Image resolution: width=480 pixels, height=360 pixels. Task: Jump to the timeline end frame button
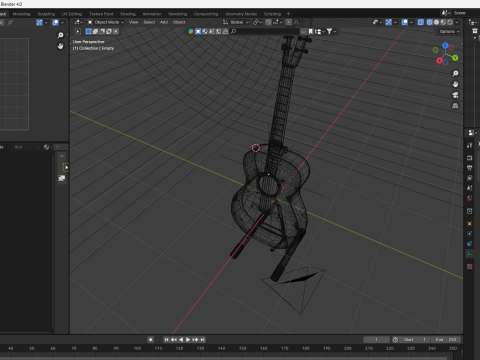(203, 340)
